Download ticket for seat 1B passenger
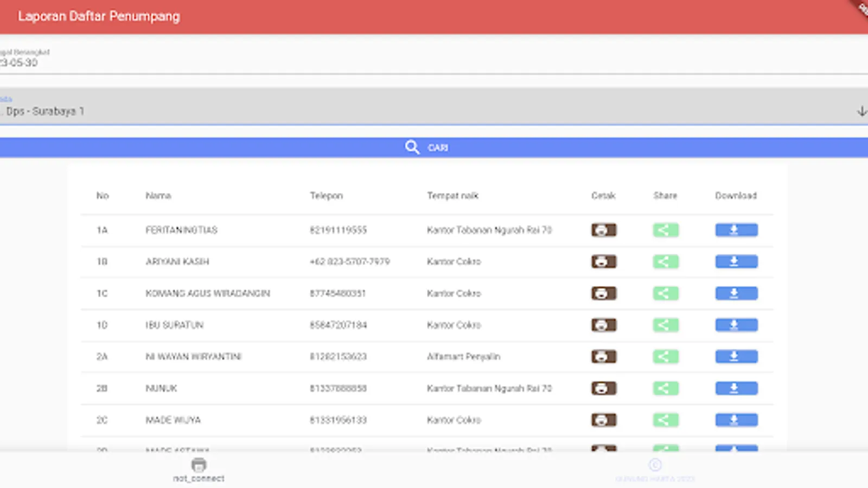The height and width of the screenshot is (488, 868). click(x=736, y=262)
